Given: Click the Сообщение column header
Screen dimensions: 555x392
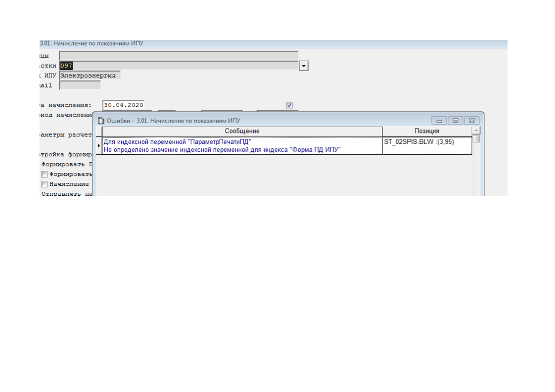Looking at the screenshot, I should (242, 131).
